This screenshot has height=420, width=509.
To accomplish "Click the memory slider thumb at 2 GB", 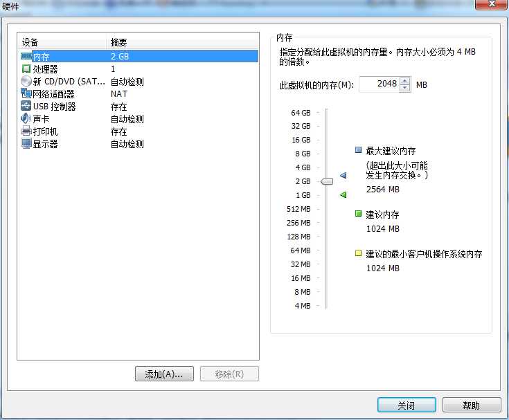I will [x=327, y=181].
